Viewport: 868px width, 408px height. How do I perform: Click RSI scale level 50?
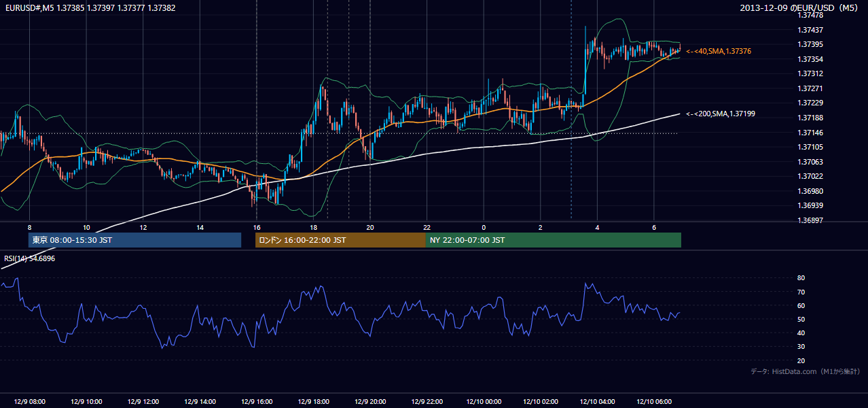[801, 319]
